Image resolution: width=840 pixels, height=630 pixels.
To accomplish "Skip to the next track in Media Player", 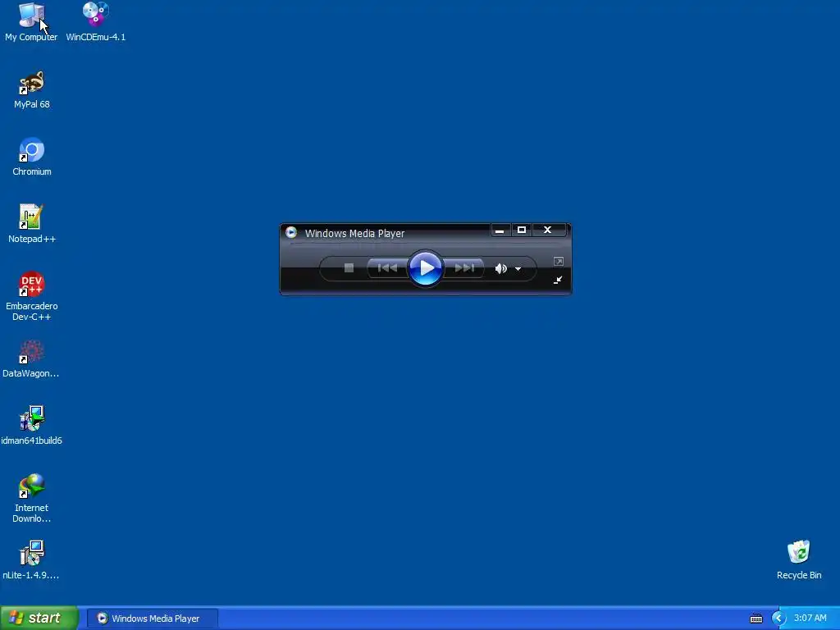I will coord(464,268).
